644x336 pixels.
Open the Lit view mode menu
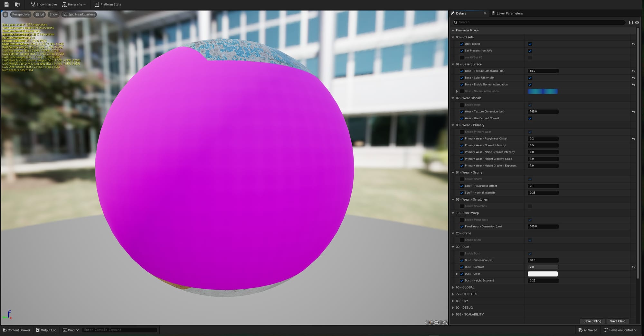[x=40, y=14]
